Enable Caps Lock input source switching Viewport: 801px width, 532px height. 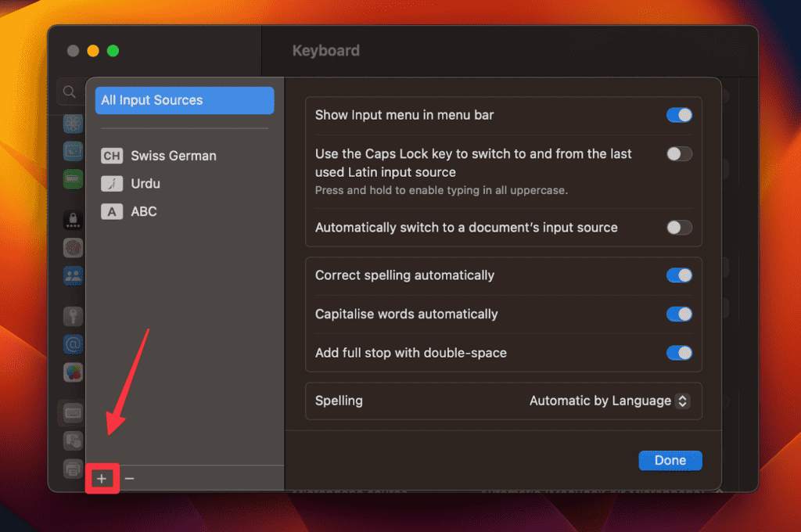coord(679,153)
